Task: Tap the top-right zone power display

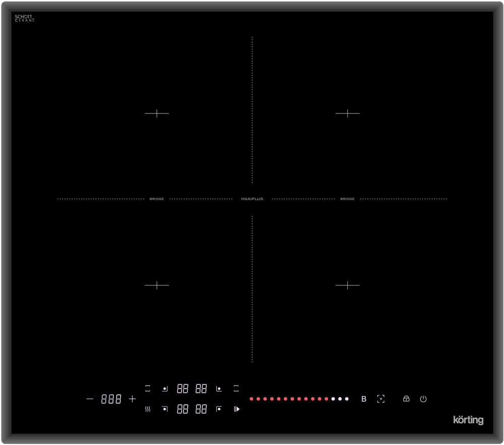Action: 201,389
